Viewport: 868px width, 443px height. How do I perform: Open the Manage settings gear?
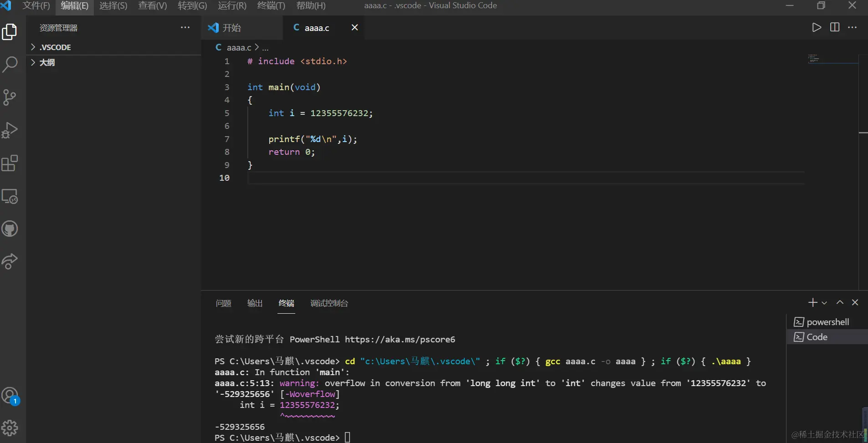pos(10,428)
